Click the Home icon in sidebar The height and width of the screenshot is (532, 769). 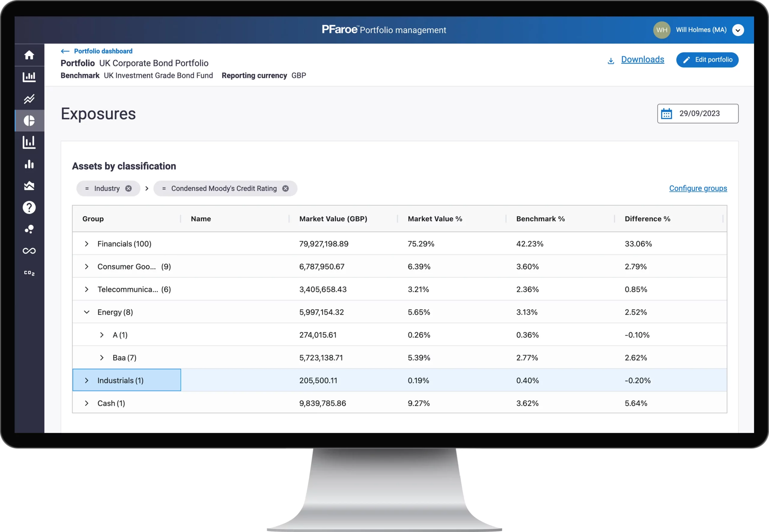29,55
